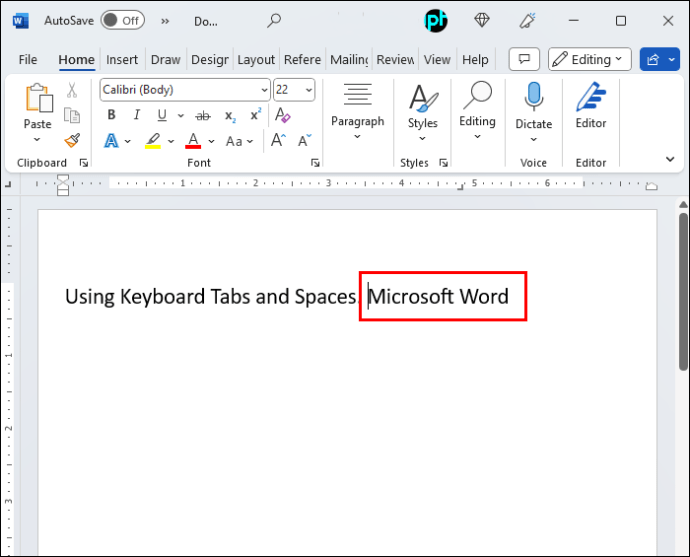This screenshot has height=557, width=690.
Task: Open the Styles pane dialog launcher
Action: [x=443, y=163]
